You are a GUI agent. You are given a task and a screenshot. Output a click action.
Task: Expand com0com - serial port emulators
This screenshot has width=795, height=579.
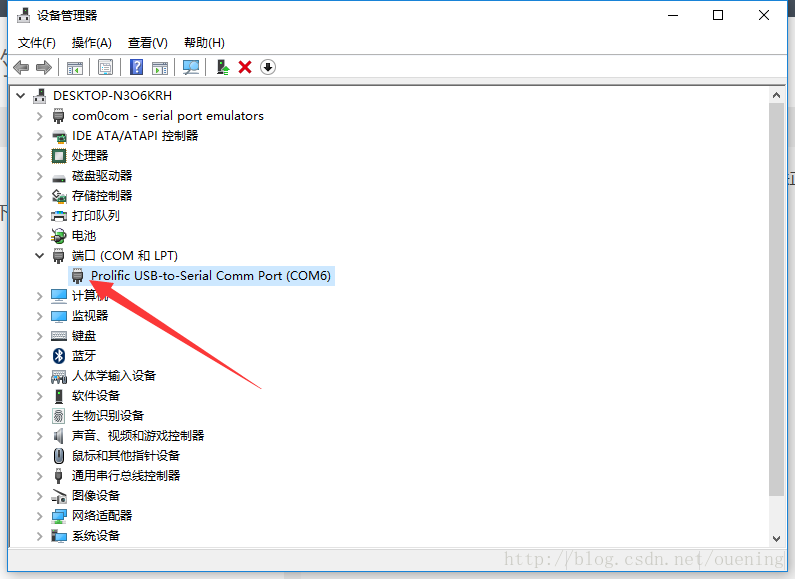tap(40, 116)
